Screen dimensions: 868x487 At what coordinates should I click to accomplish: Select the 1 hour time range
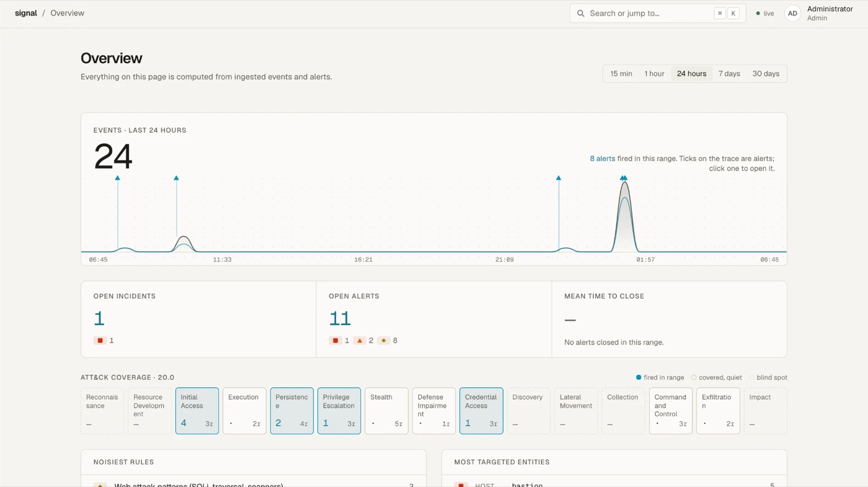click(654, 74)
